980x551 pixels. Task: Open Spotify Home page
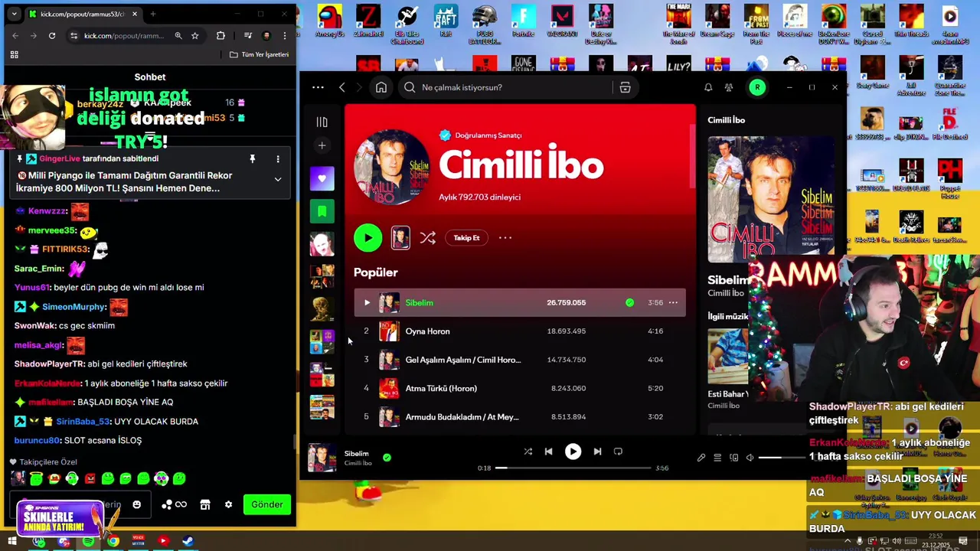coord(381,87)
